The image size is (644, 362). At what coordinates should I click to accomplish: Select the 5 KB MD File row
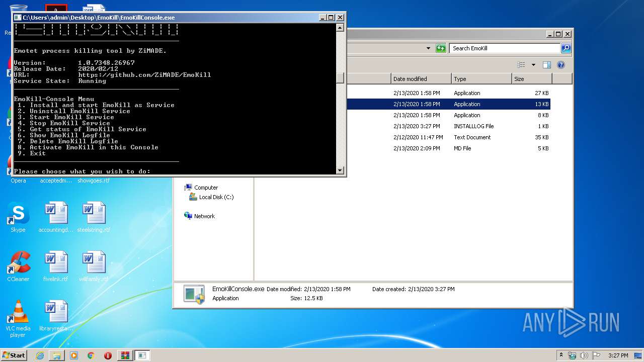pos(403,148)
